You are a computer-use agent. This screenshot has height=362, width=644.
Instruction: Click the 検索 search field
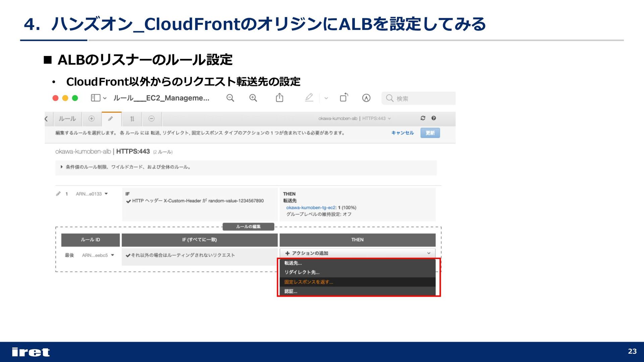(418, 98)
